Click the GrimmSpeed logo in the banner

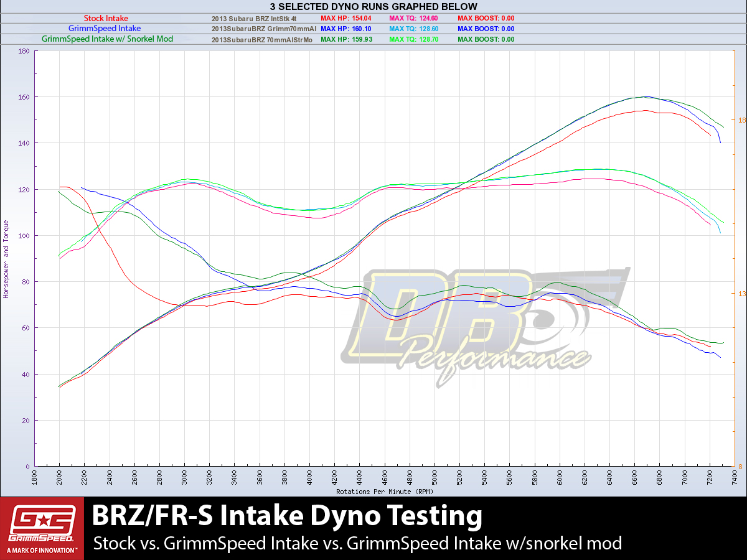click(x=41, y=528)
